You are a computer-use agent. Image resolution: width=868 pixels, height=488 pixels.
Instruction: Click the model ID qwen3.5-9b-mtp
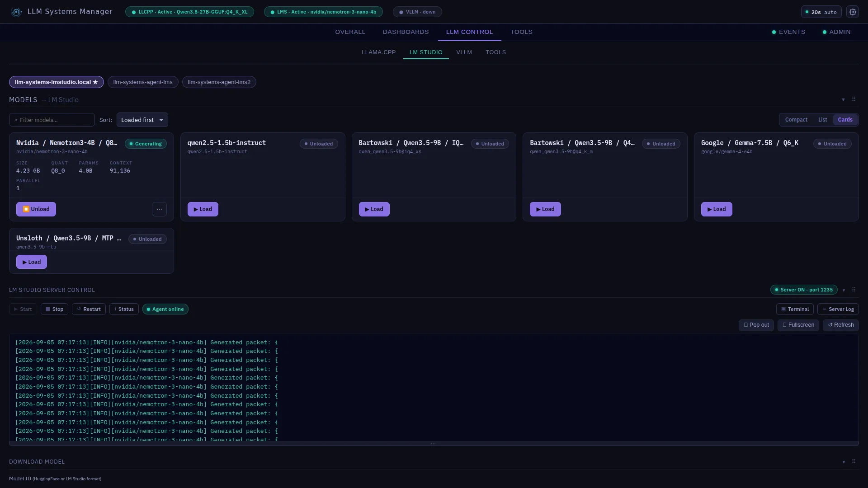pos(36,247)
